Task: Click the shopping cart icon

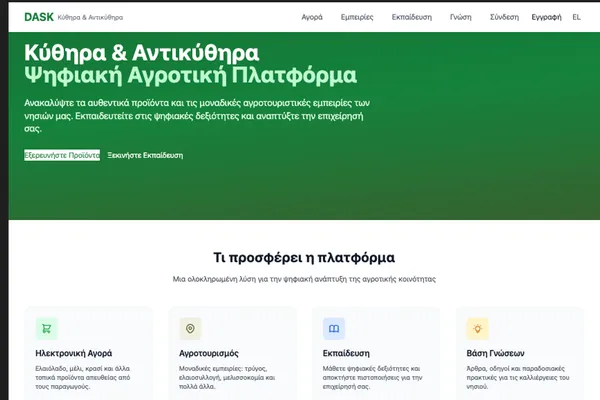Action: pyautogui.click(x=47, y=328)
